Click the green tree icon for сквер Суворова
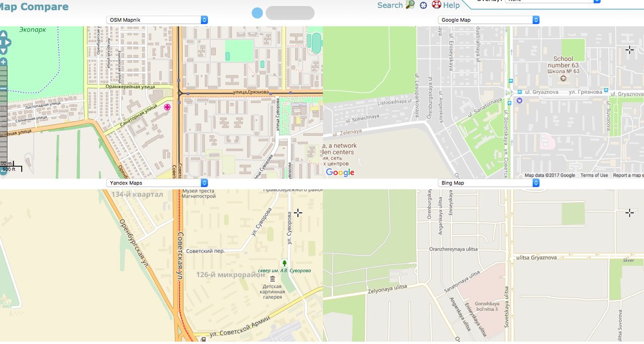The width and height of the screenshot is (644, 344). coord(284,263)
